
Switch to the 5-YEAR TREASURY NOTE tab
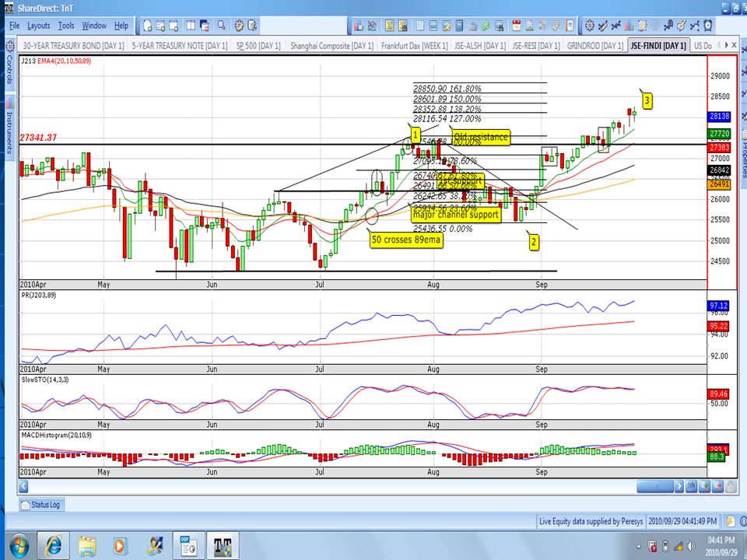click(180, 46)
